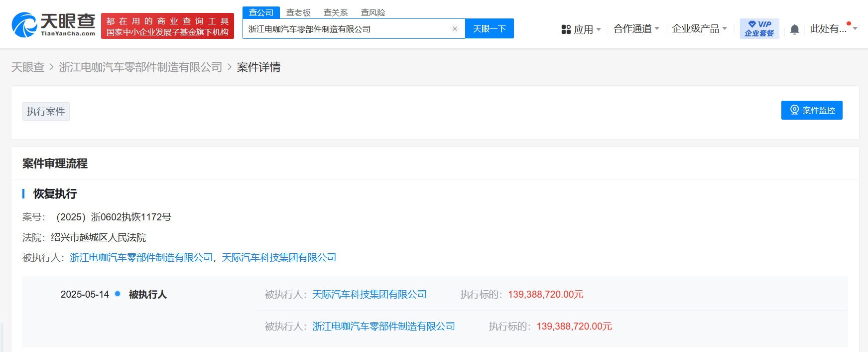This screenshot has width=868, height=352.
Task: Expand the 企业级产品 dropdown menu
Action: pyautogui.click(x=699, y=29)
